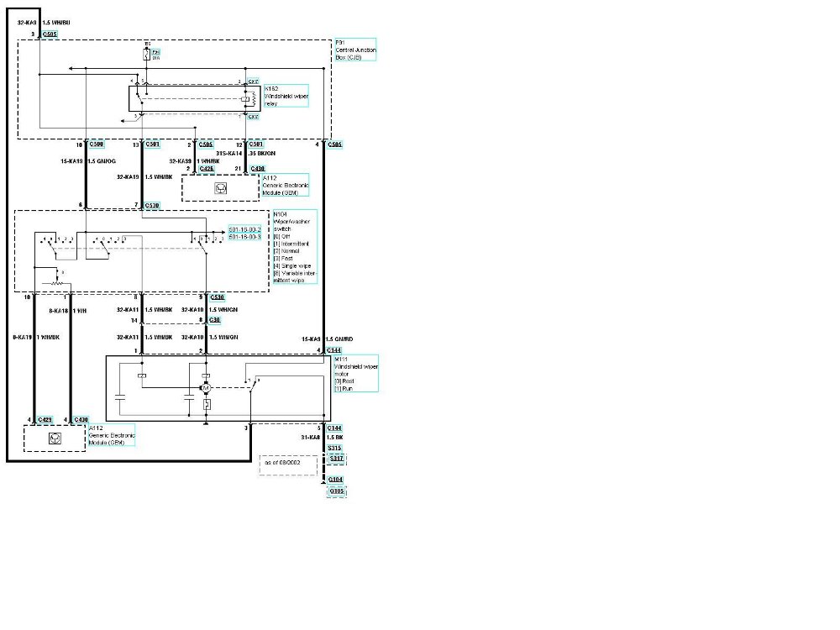Follow the 501-16-00-3 section link

[x=244, y=238]
